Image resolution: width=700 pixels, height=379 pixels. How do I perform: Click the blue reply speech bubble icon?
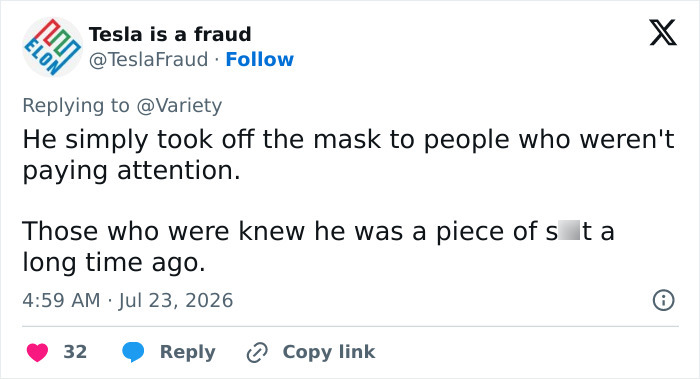coord(133,352)
